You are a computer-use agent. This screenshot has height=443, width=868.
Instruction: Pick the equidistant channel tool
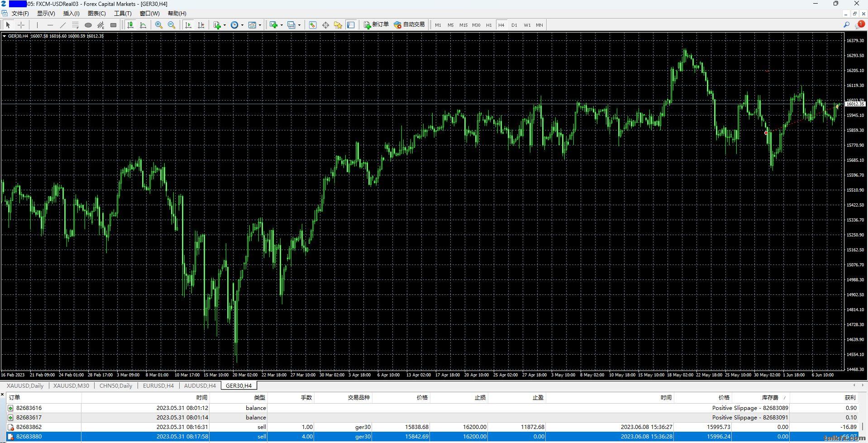click(x=101, y=25)
